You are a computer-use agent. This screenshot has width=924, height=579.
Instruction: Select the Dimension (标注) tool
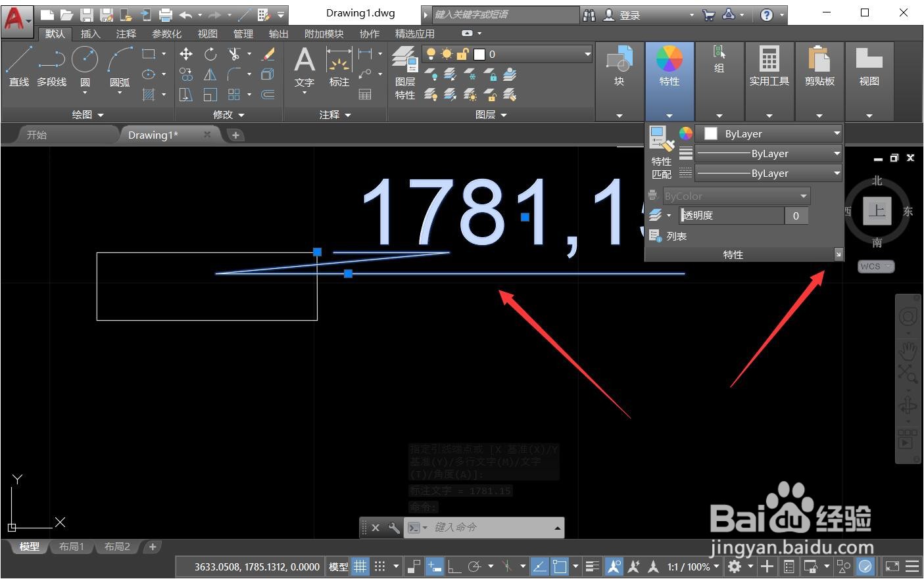coord(339,67)
